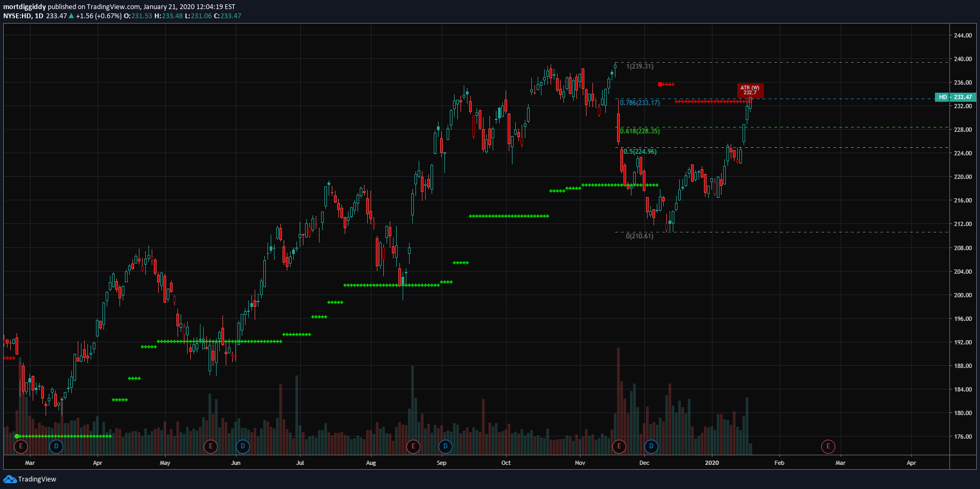This screenshot has width=980, height=489.
Task: Select the Fibonacci 1(239.31) level label
Action: point(640,66)
